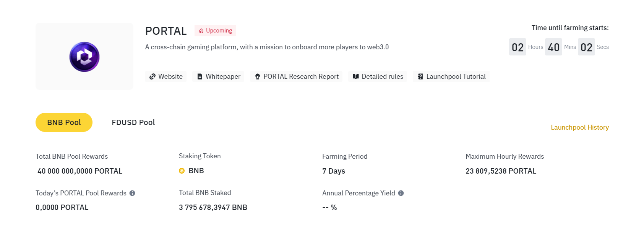Open the Whitepaper link
This screenshot has height=226, width=644.
(x=218, y=76)
